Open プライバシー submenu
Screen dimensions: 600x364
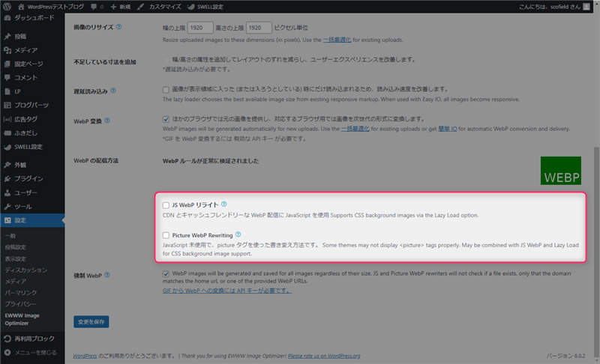click(x=21, y=304)
